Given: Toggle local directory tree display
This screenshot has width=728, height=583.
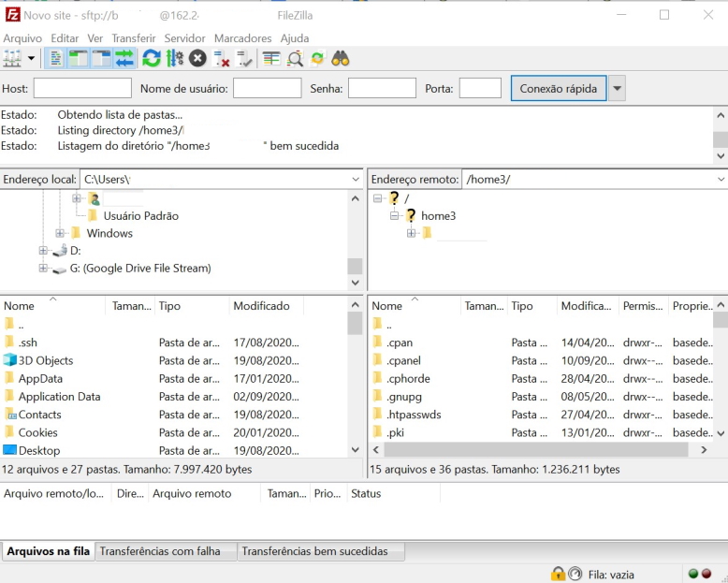Looking at the screenshot, I should point(78,58).
